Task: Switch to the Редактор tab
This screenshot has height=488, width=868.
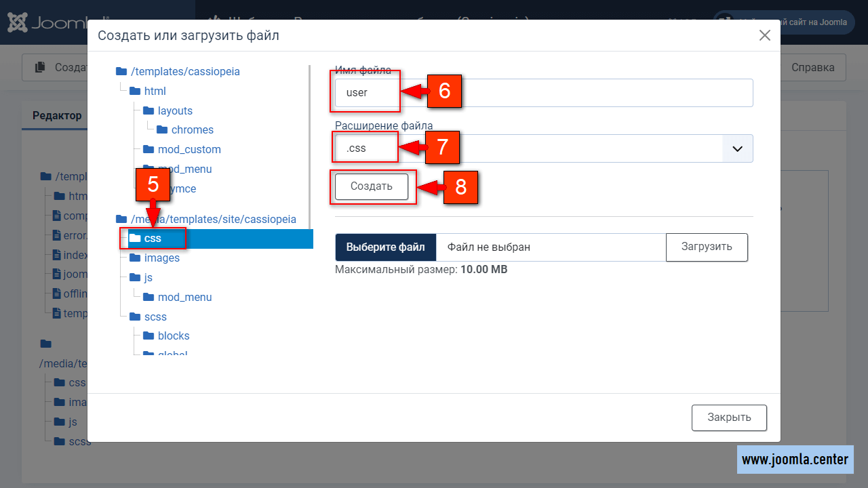Action: tap(57, 116)
